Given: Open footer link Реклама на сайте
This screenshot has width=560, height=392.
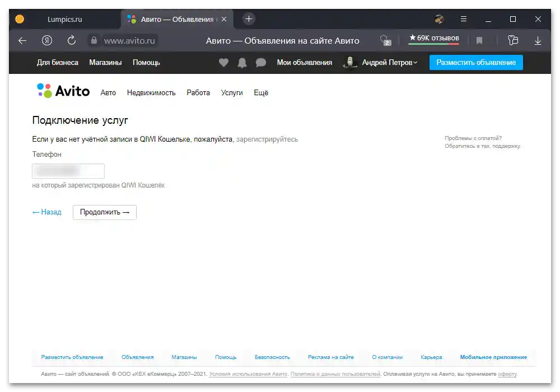Looking at the screenshot, I should click(331, 357).
